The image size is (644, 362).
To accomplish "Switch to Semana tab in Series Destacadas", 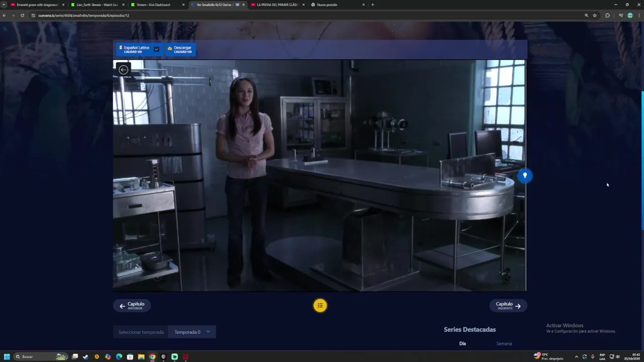I will pos(504,343).
